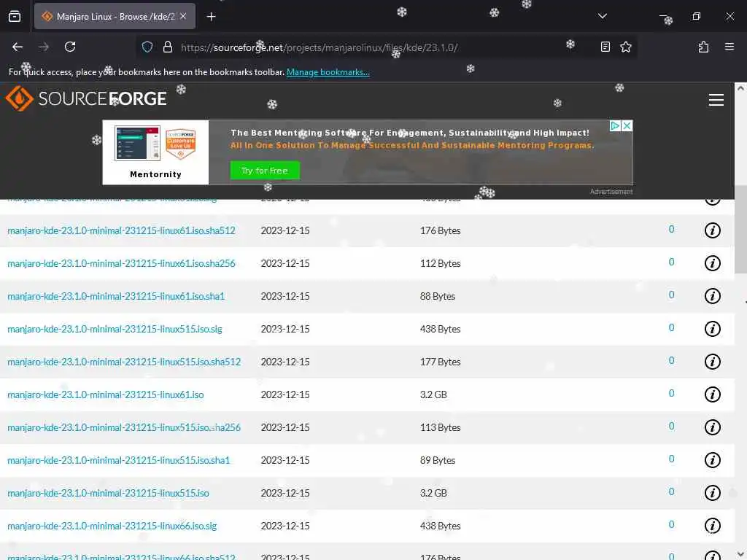Click the site security padlock icon

point(167,47)
